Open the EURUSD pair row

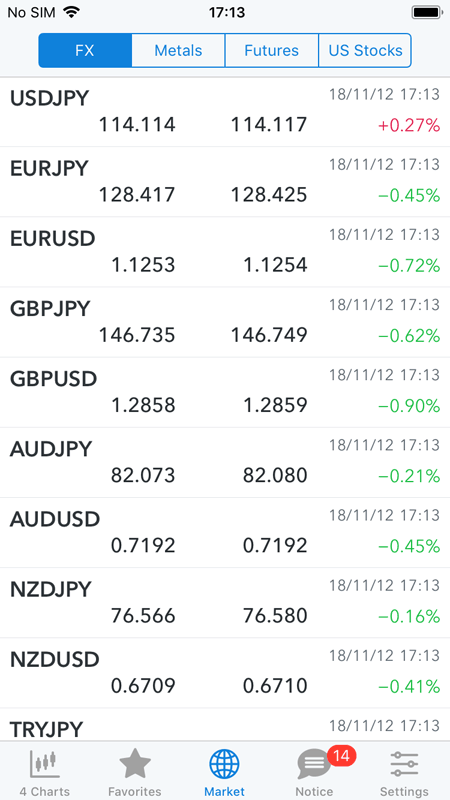pos(225,252)
